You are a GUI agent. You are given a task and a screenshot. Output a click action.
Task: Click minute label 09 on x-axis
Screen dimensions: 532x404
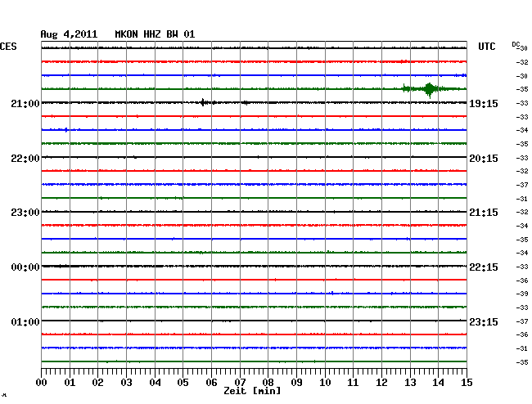tap(296, 382)
